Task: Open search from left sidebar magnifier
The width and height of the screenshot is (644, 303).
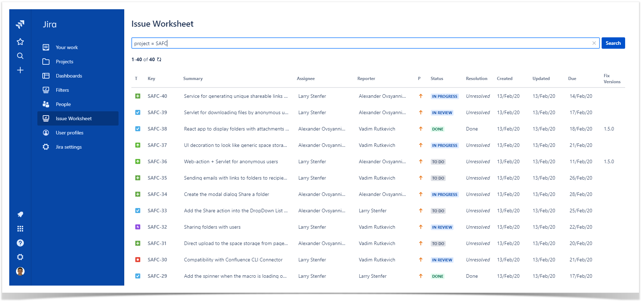Action: click(x=20, y=56)
